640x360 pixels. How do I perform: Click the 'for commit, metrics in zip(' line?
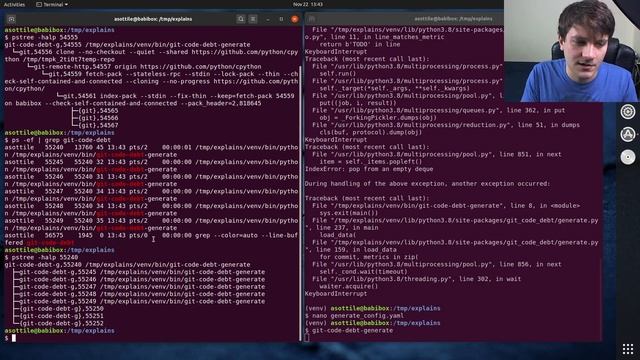(369, 257)
